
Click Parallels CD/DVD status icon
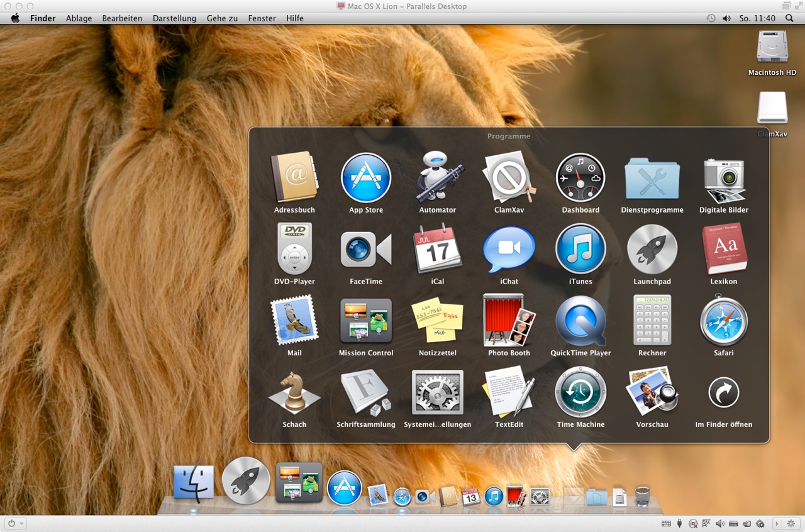pyautogui.click(x=693, y=523)
